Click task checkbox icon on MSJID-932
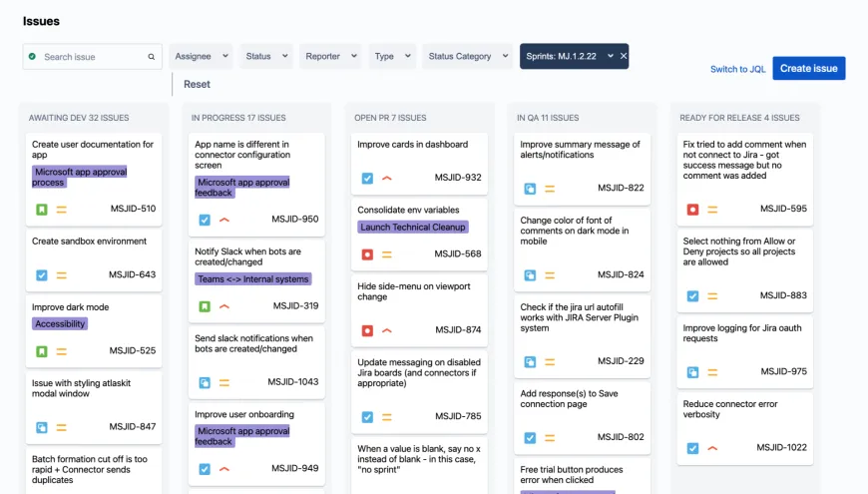This screenshot has height=494, width=868. point(367,178)
